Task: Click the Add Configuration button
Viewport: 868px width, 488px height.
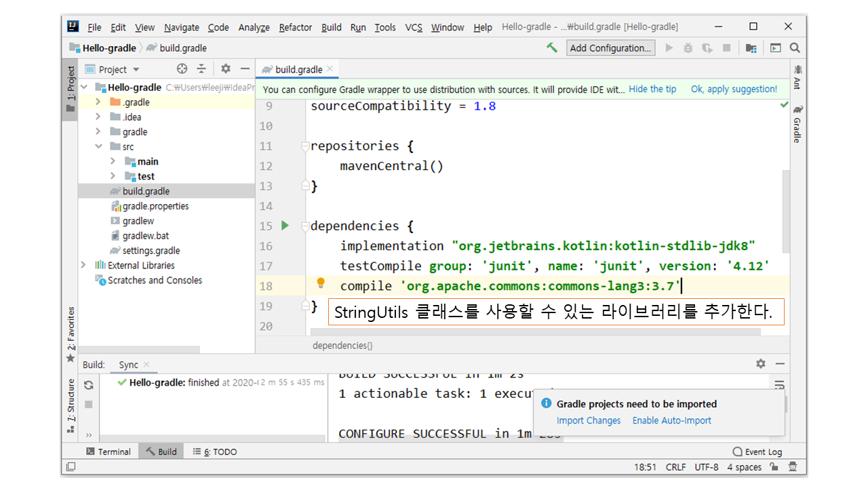Action: [x=610, y=48]
